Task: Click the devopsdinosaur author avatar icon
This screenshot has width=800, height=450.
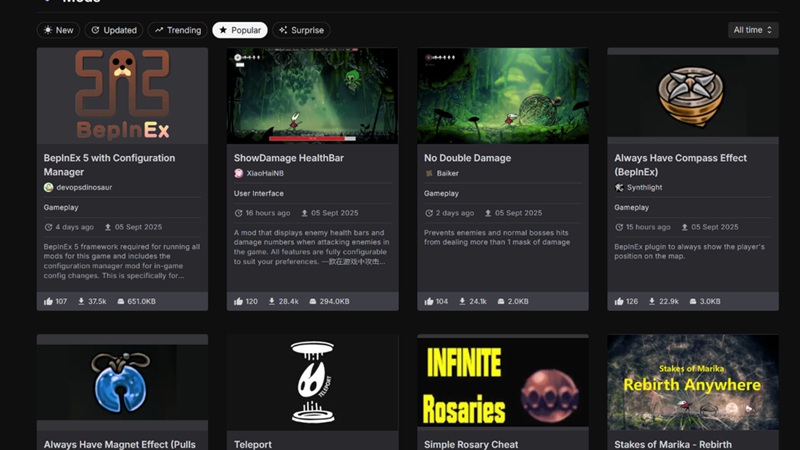Action: point(48,187)
